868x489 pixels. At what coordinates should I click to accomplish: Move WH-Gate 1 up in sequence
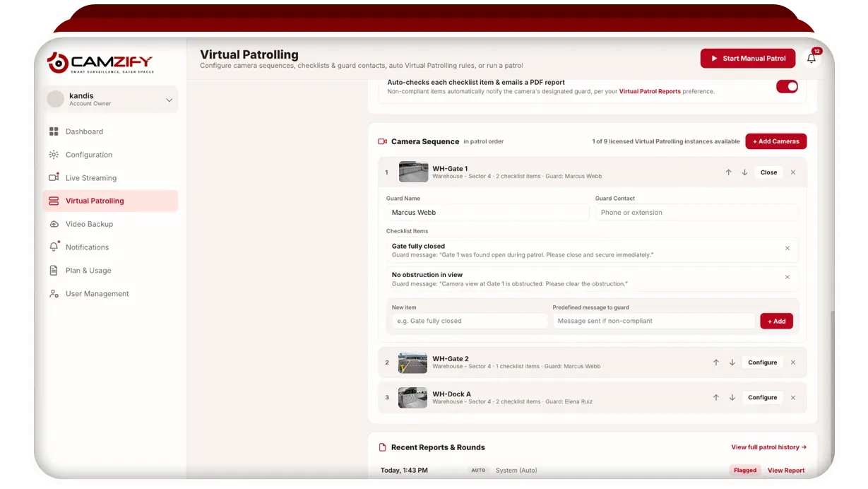[728, 172]
